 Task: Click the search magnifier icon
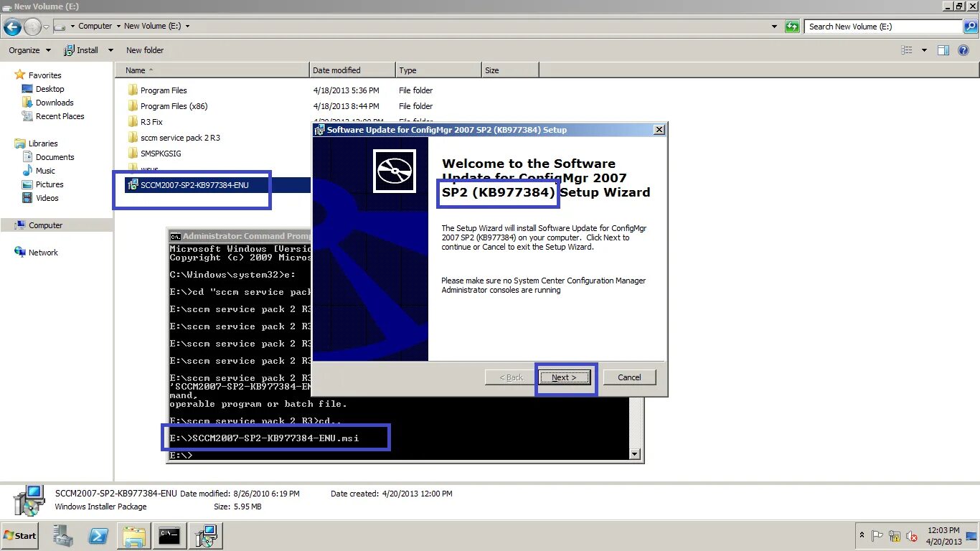coord(970,27)
